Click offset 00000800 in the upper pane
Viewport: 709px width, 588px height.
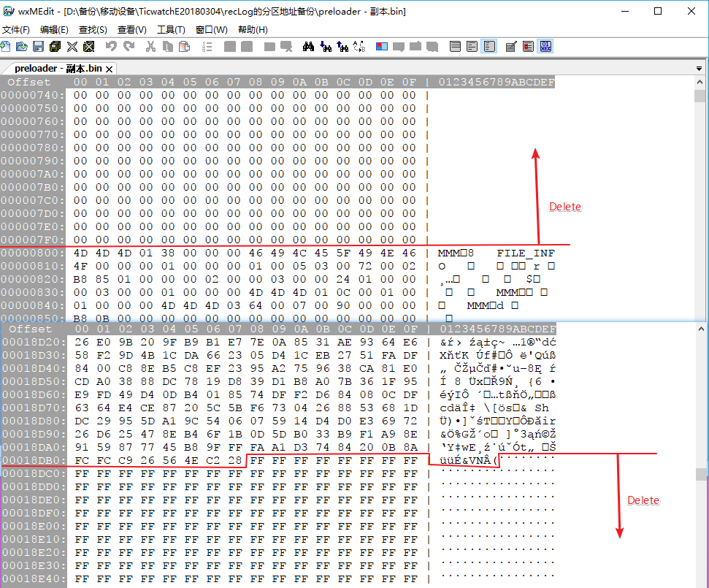click(x=33, y=253)
